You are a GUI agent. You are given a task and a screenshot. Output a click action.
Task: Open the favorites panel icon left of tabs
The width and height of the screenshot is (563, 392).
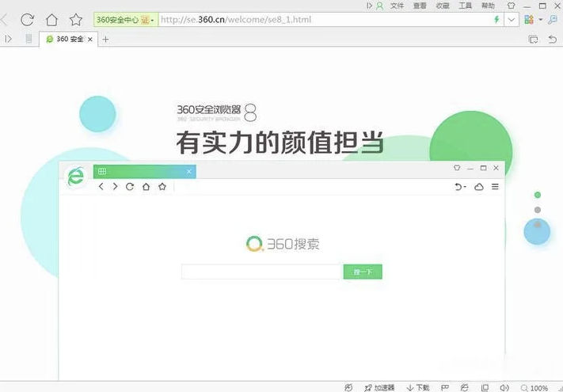29,39
